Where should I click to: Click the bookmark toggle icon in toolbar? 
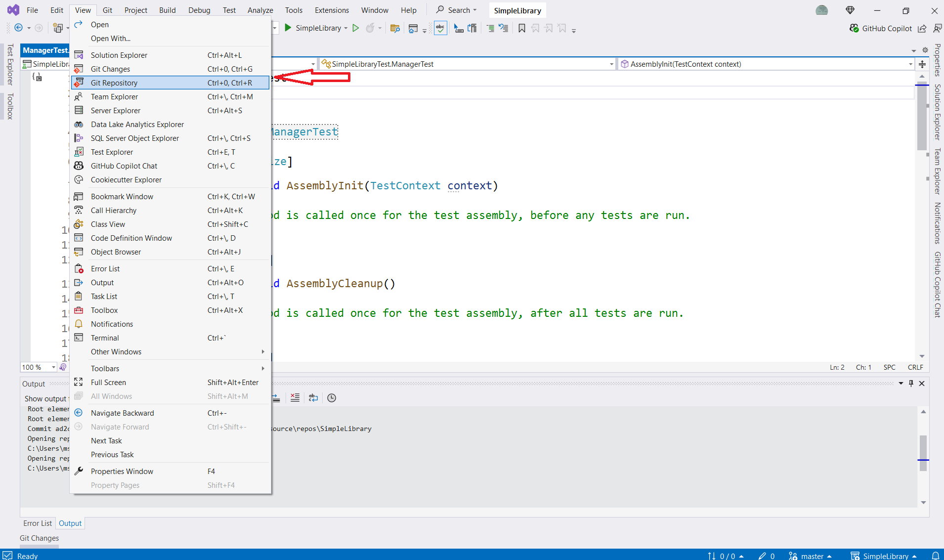pyautogui.click(x=521, y=28)
